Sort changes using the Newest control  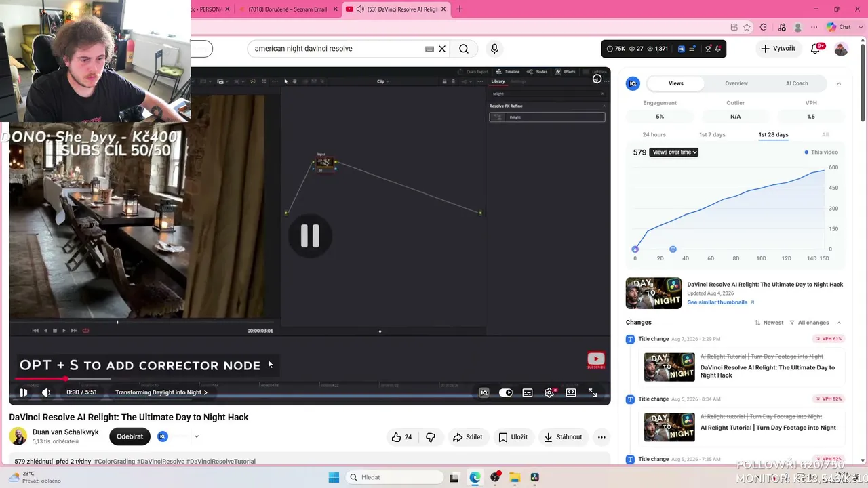point(769,323)
